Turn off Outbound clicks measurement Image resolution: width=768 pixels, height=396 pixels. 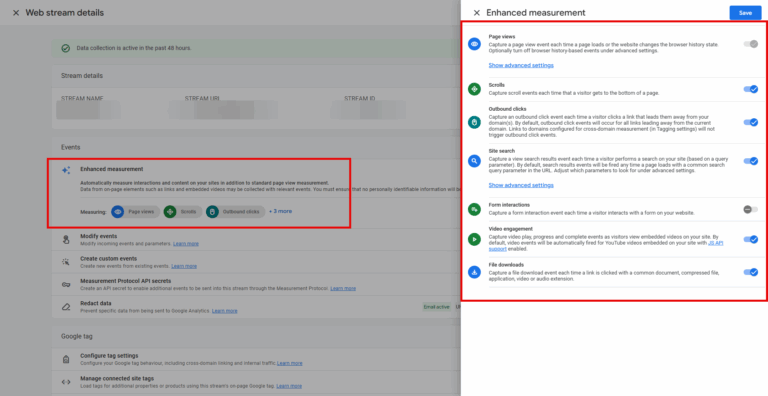tap(750, 122)
